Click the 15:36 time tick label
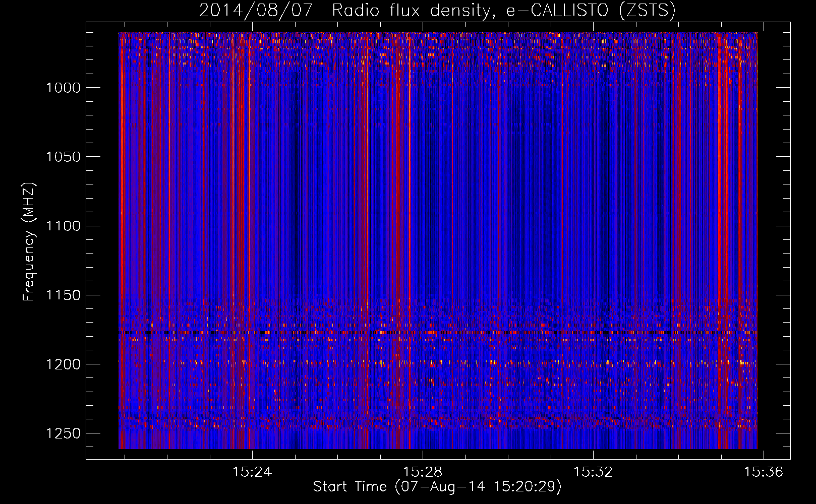Image resolution: width=816 pixels, height=504 pixels. pos(764,472)
